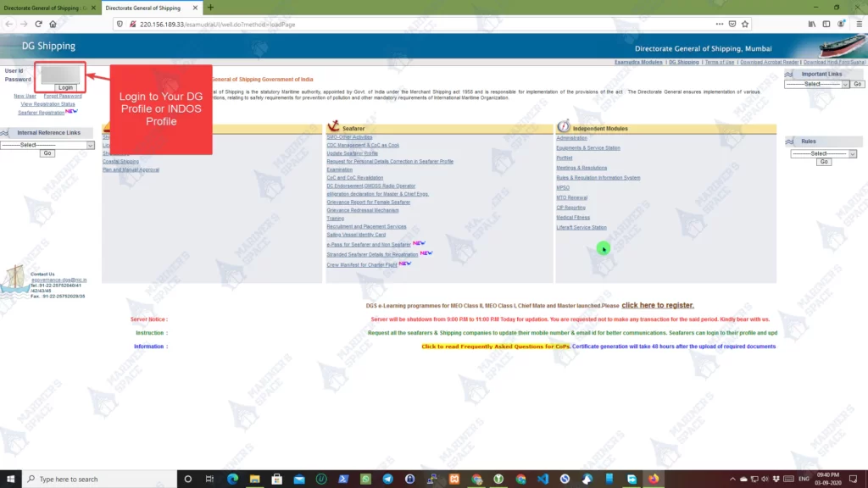Open File Explorer from the taskbar
Image resolution: width=868 pixels, height=488 pixels.
pyautogui.click(x=254, y=480)
